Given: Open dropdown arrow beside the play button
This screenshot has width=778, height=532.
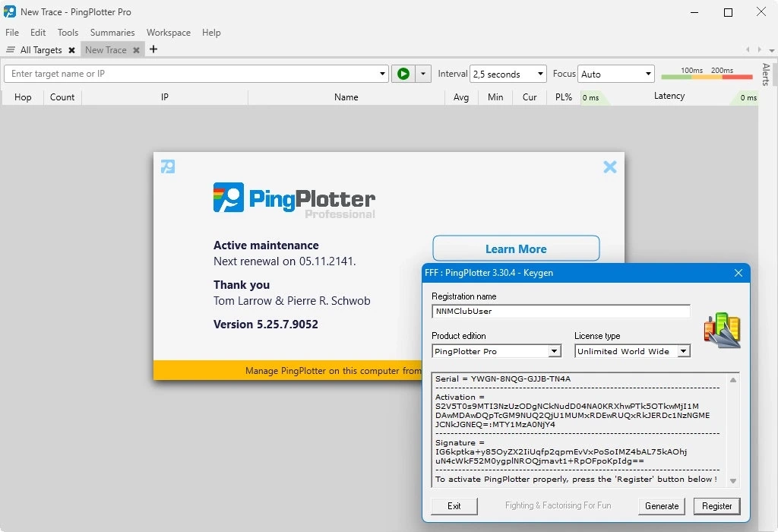Looking at the screenshot, I should pyautogui.click(x=422, y=74).
